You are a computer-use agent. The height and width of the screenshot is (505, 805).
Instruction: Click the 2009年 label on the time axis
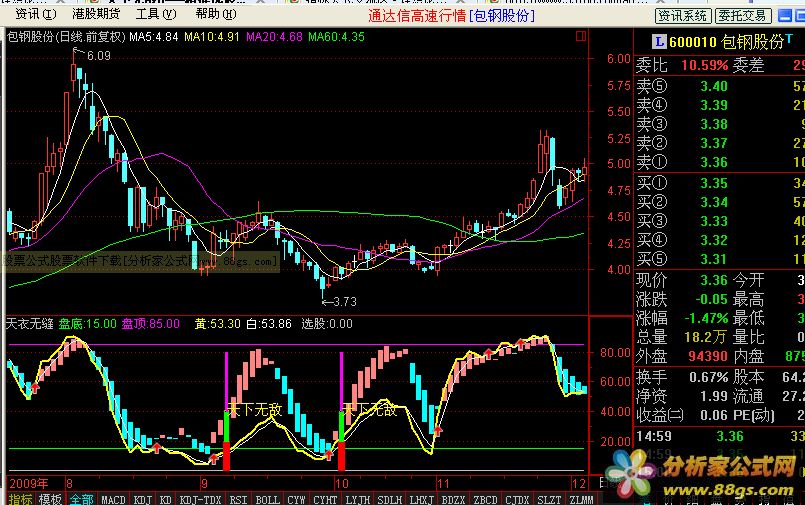28,483
